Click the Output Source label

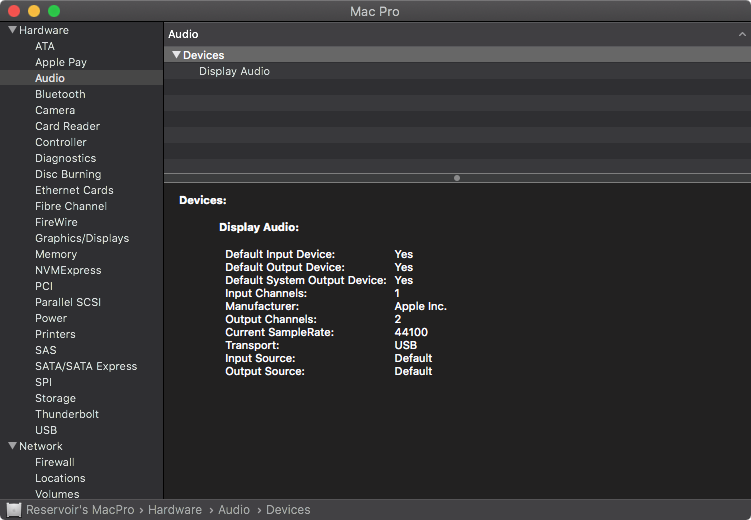click(265, 371)
